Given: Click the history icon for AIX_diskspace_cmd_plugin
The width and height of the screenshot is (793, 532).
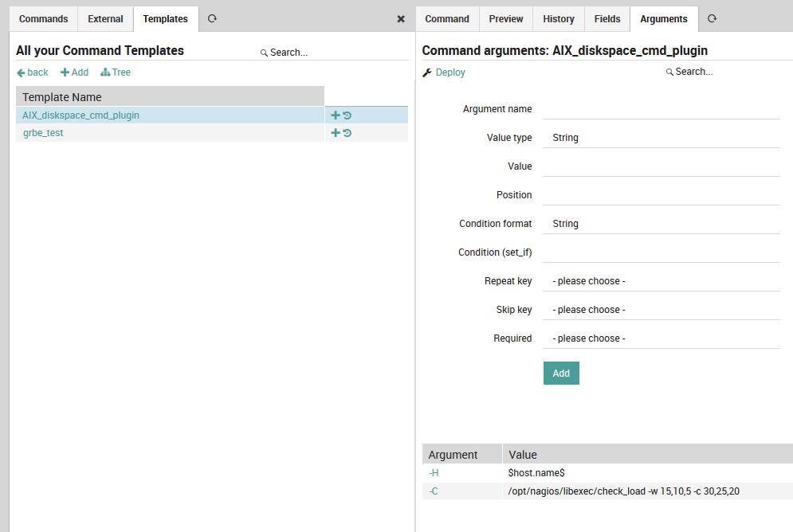Looking at the screenshot, I should click(347, 115).
